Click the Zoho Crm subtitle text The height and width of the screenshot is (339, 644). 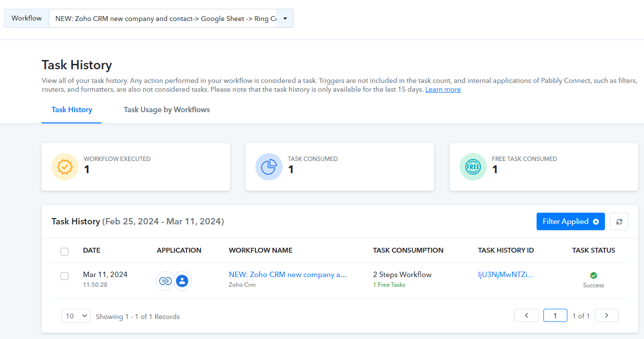coord(242,285)
